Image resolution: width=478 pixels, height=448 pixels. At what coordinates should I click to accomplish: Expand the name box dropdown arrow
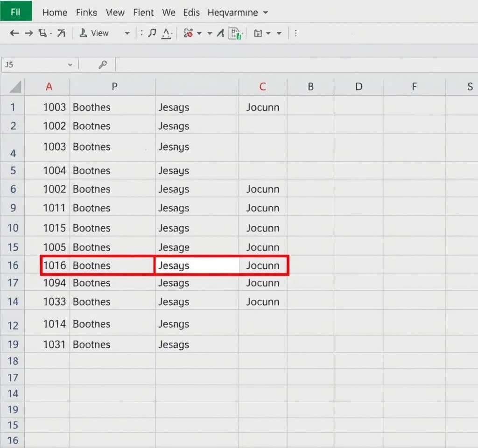70,65
